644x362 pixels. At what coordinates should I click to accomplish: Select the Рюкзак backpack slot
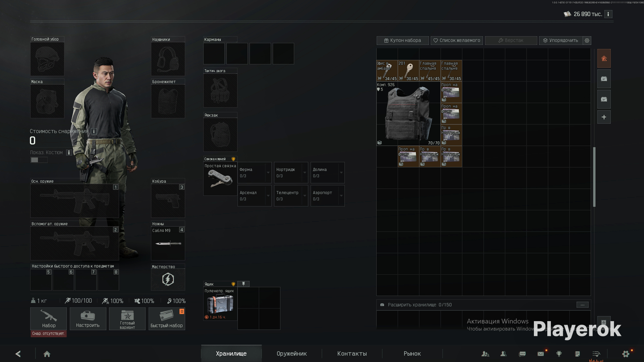tap(220, 135)
